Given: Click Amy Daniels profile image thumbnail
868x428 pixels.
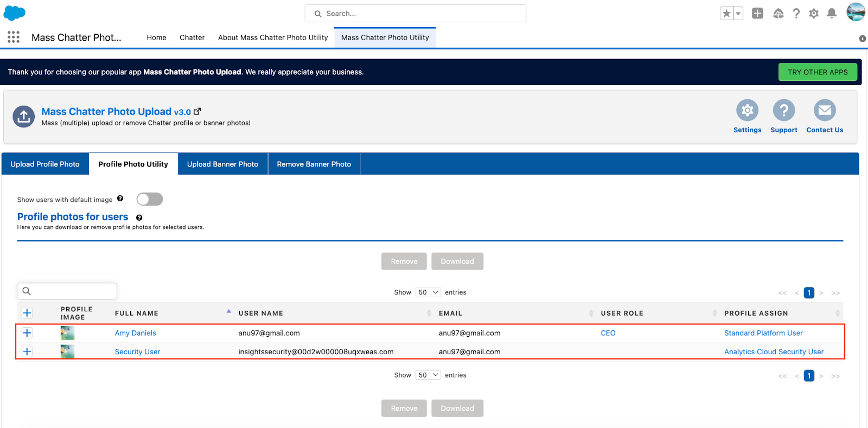Looking at the screenshot, I should click(x=67, y=333).
